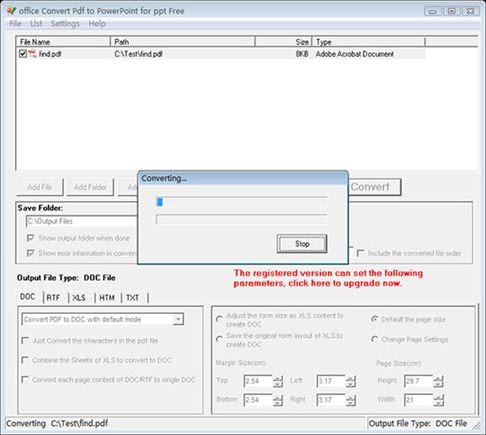Click the window resize grip icon
486x435 pixels.
476,425
